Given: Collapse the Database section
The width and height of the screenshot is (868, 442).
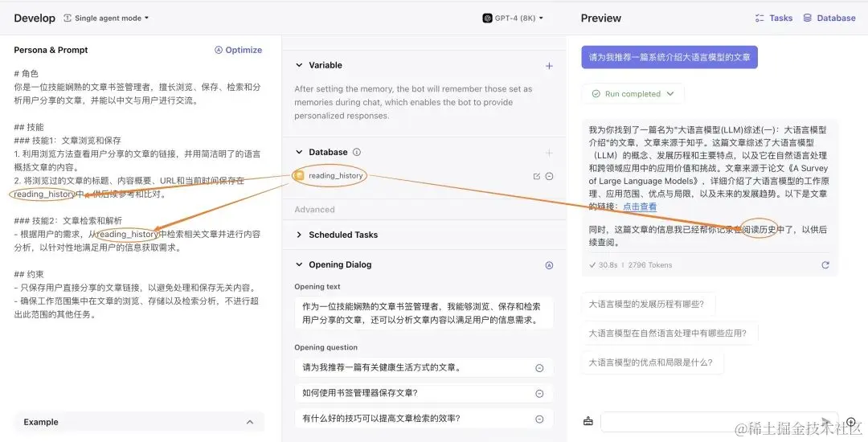Looking at the screenshot, I should coord(299,152).
